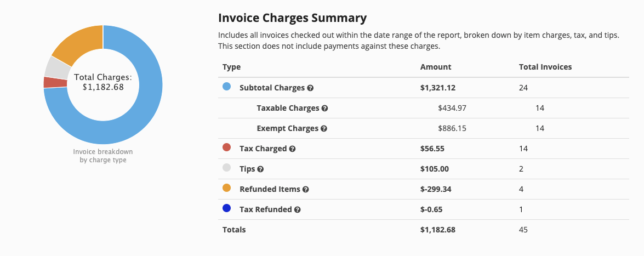Click Total Charges text inside donut
644x256 pixels.
(103, 82)
